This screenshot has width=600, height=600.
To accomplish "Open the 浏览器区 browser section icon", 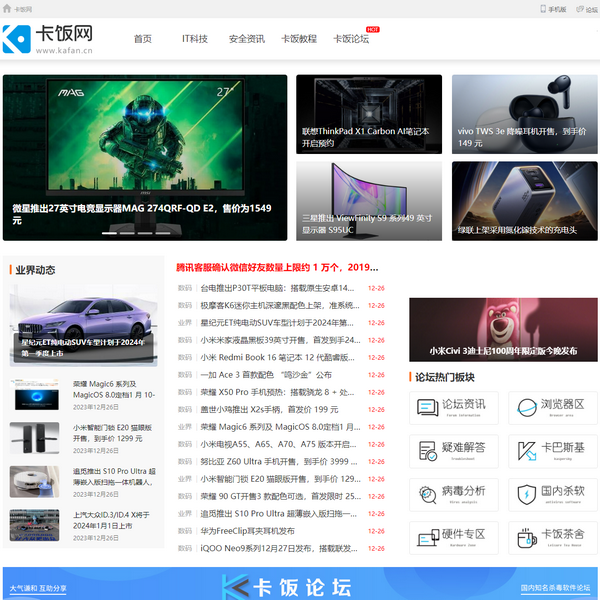I will point(524,406).
